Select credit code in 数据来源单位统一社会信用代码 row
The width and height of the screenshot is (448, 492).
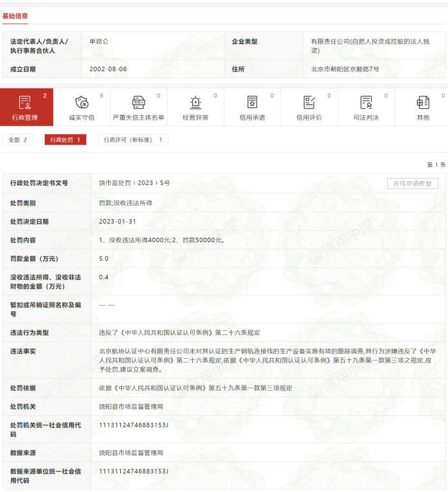tap(134, 471)
